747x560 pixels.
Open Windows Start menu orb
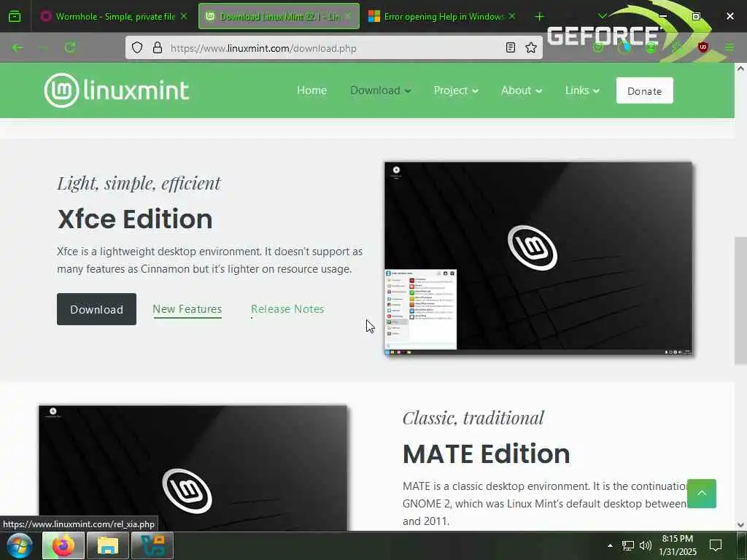click(20, 545)
